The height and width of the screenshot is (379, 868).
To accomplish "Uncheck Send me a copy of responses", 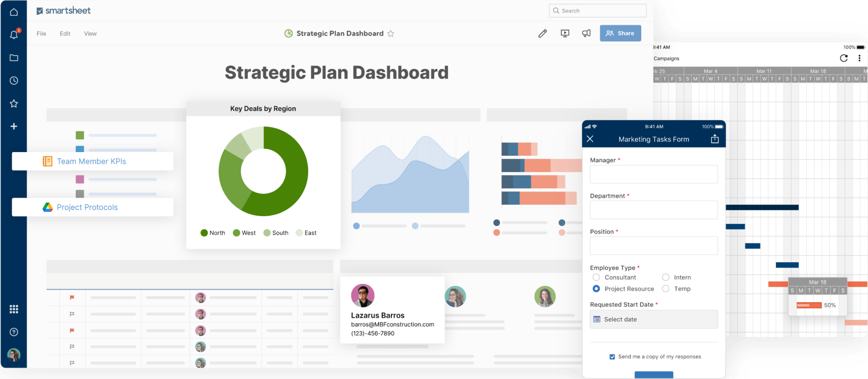I will tap(612, 357).
